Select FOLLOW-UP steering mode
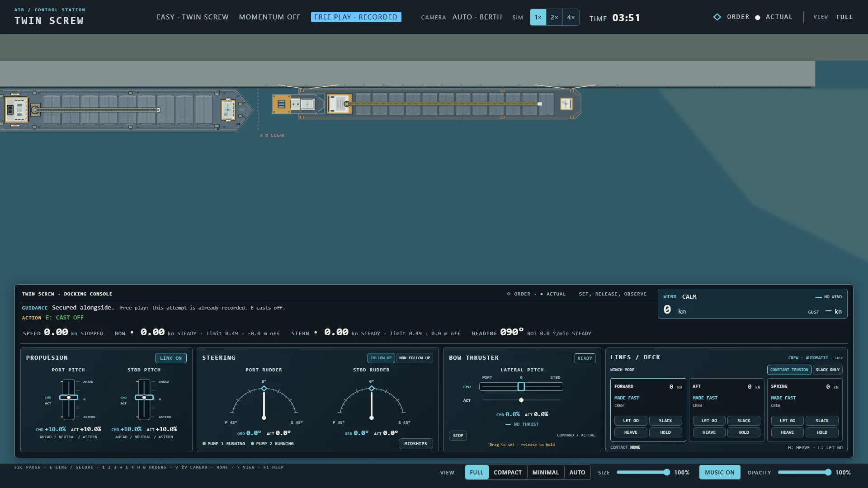 pyautogui.click(x=381, y=358)
